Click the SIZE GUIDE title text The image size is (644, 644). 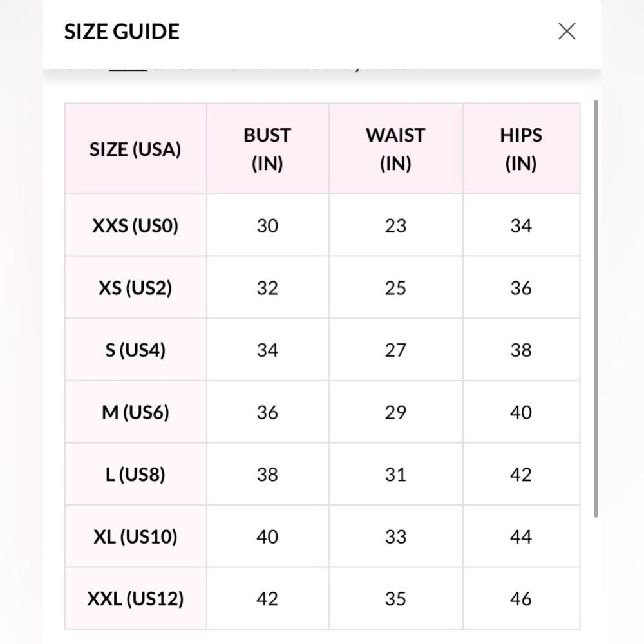(x=122, y=32)
